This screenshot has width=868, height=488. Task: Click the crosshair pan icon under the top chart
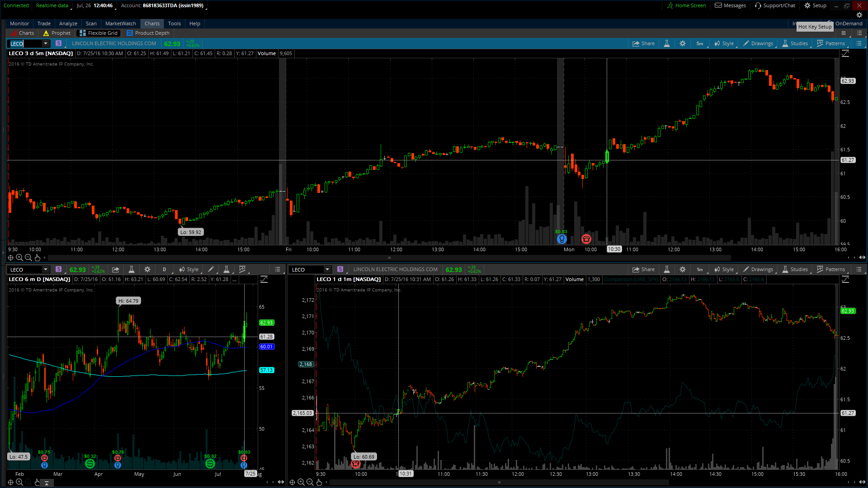10,258
